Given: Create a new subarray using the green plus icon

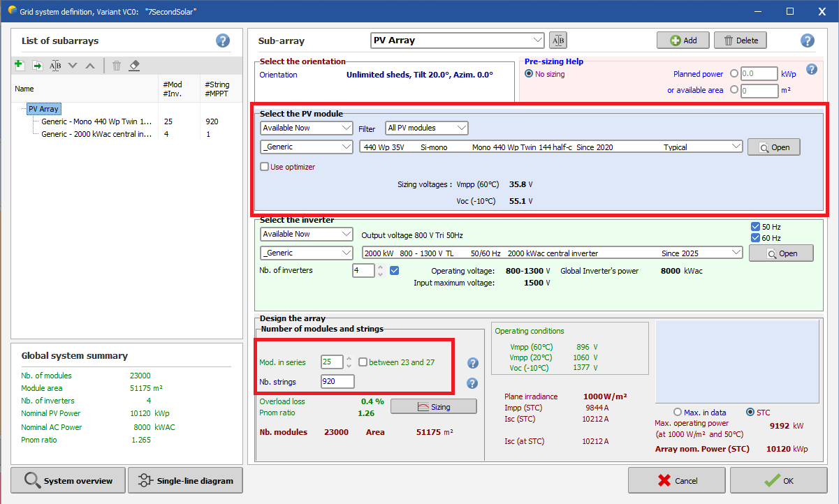Looking at the screenshot, I should (19, 65).
